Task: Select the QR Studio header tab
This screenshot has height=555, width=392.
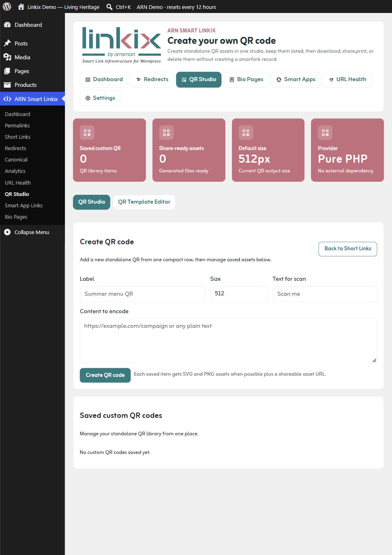Action: click(x=199, y=80)
